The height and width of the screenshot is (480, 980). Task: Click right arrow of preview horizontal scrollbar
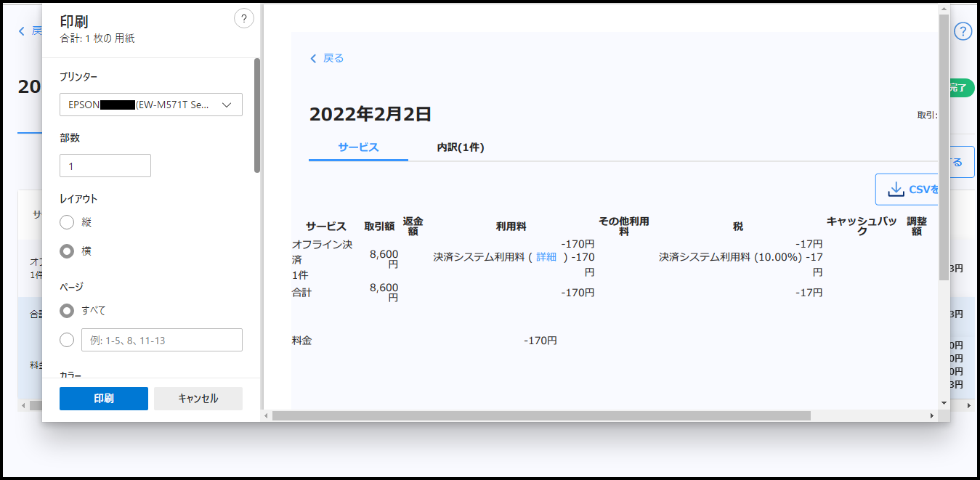(932, 415)
